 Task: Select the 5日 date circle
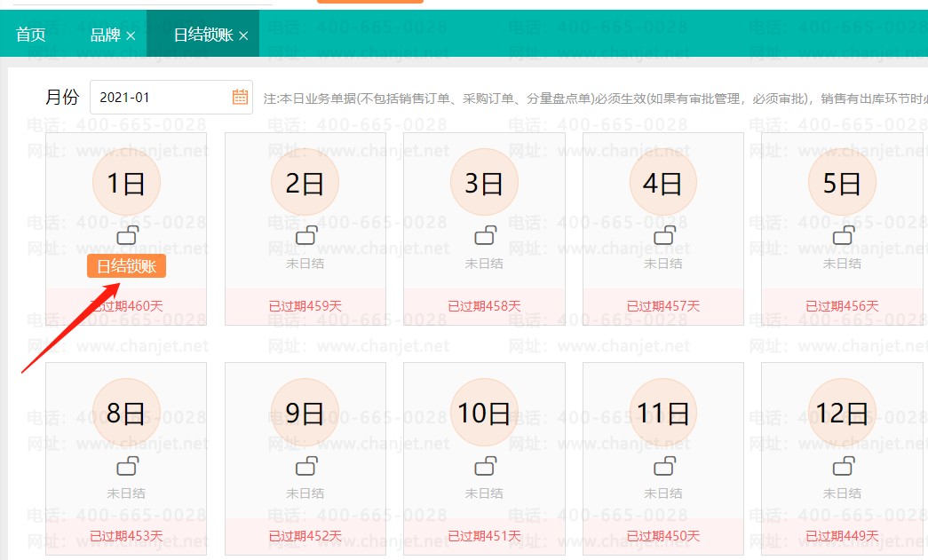coord(842,182)
